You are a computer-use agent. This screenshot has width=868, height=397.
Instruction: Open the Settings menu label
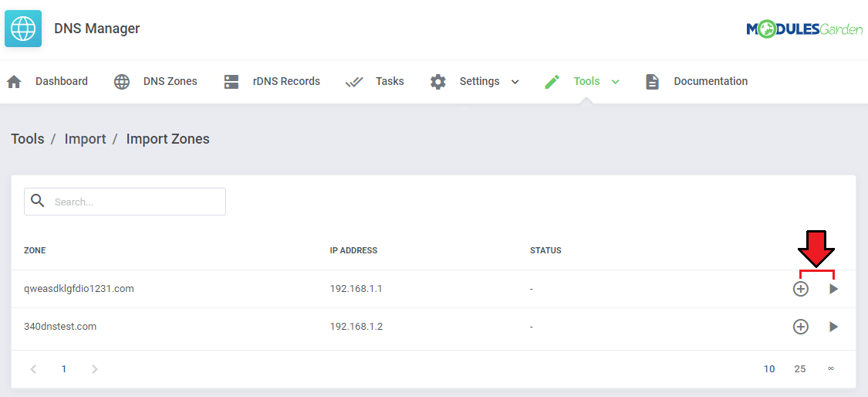(479, 82)
